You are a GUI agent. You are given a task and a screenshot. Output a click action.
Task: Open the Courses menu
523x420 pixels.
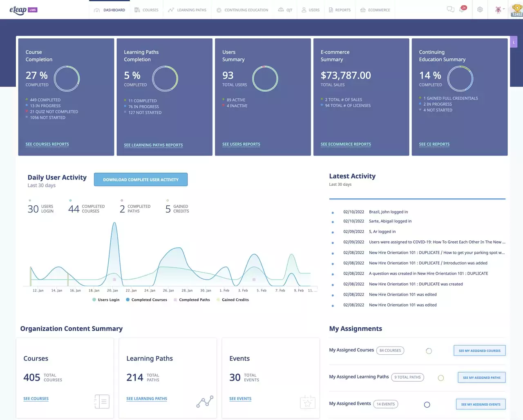pyautogui.click(x=146, y=10)
